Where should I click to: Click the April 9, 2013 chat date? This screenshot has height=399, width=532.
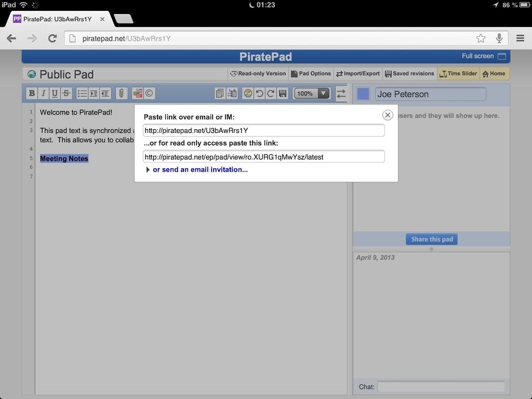[x=375, y=257]
